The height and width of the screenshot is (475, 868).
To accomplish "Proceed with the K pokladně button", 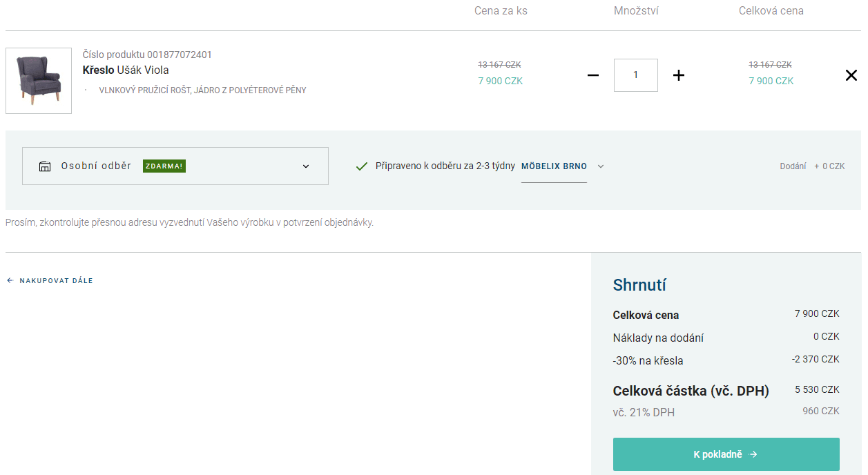I will pyautogui.click(x=726, y=454).
